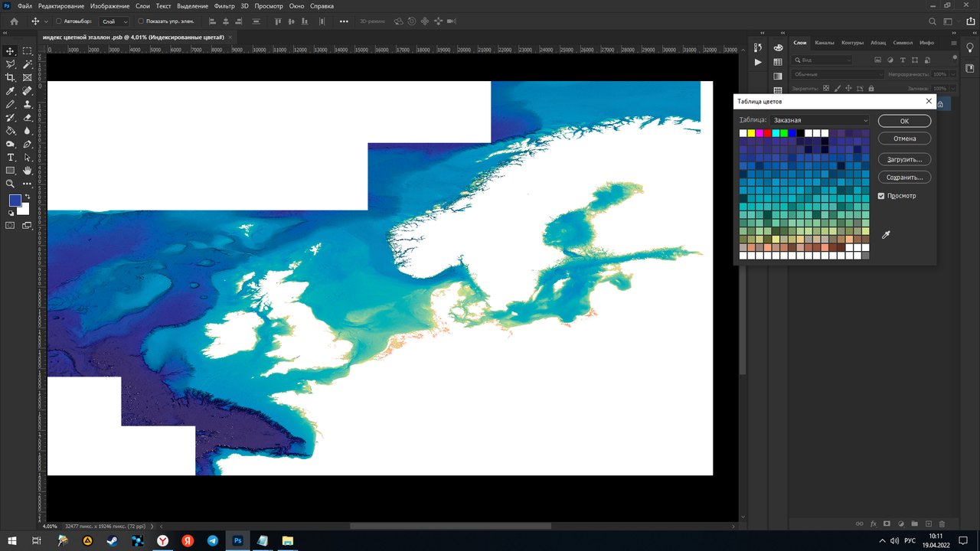Open the Таблица dropdown showing Заказная

coord(821,120)
